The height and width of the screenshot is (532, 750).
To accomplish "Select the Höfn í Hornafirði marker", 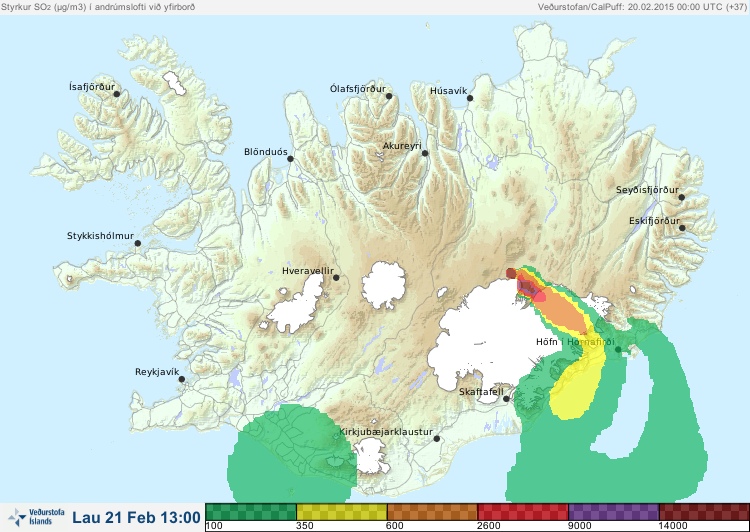I will tap(618, 350).
